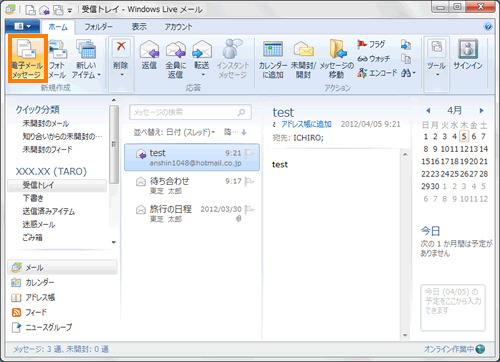This screenshot has width=500, height=362.
Task: Open 未開封のメール quick view
Action: 46,124
